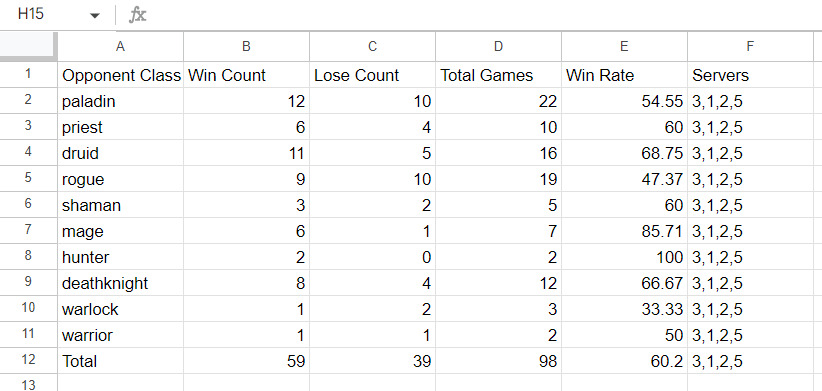Select row 1 header

pyautogui.click(x=28, y=74)
